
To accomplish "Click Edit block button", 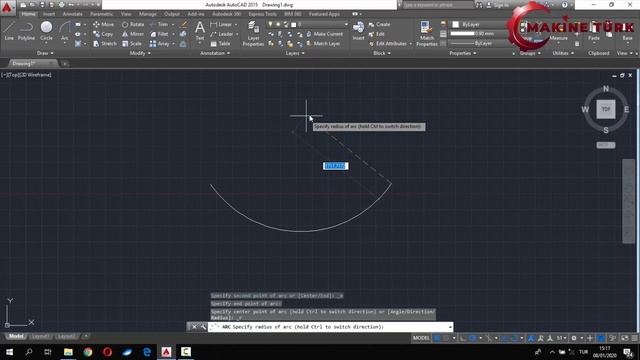I will tap(376, 34).
